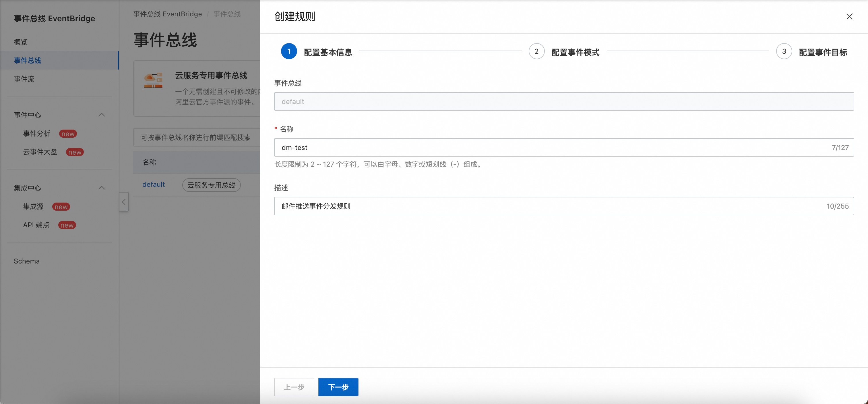Click the new badge beside 集成源
The height and width of the screenshot is (404, 868).
click(61, 207)
